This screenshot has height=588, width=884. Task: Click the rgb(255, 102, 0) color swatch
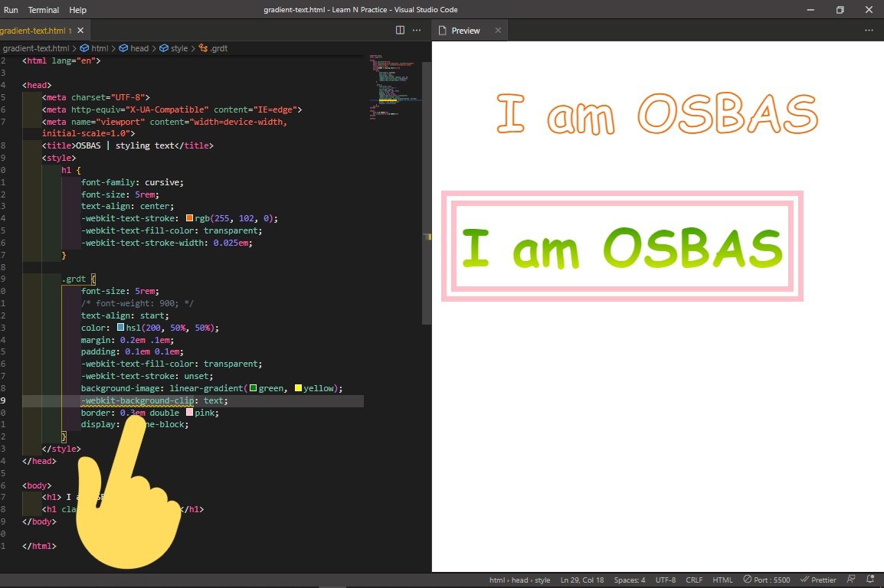pos(189,218)
